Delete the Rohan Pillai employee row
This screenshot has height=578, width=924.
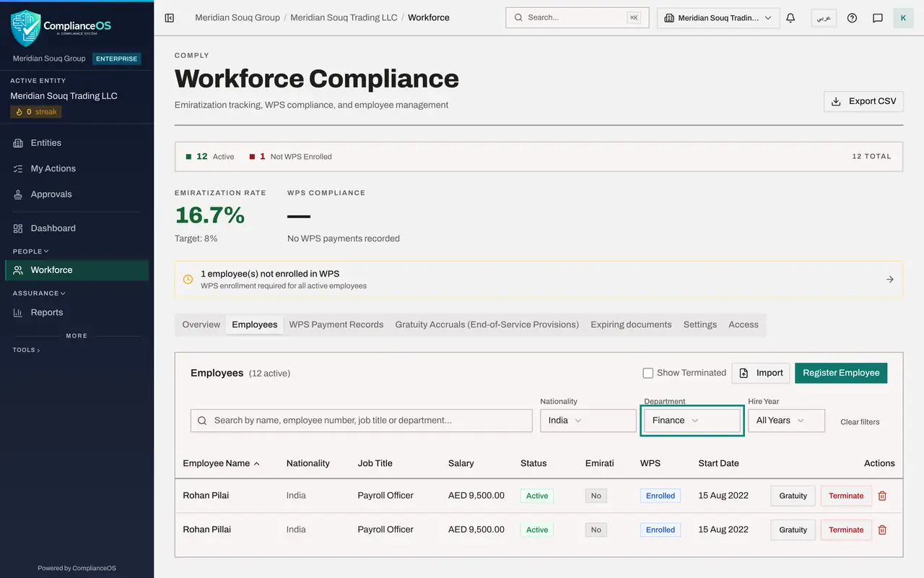[x=882, y=530]
